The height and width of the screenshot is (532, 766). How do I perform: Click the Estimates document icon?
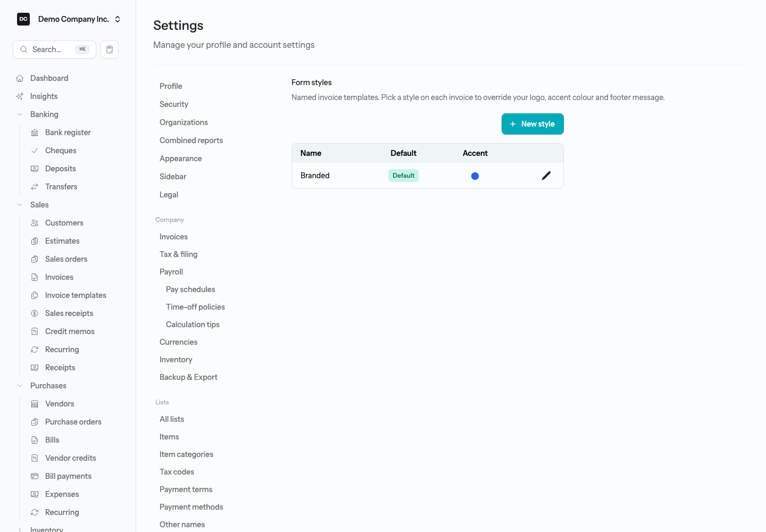(x=35, y=241)
